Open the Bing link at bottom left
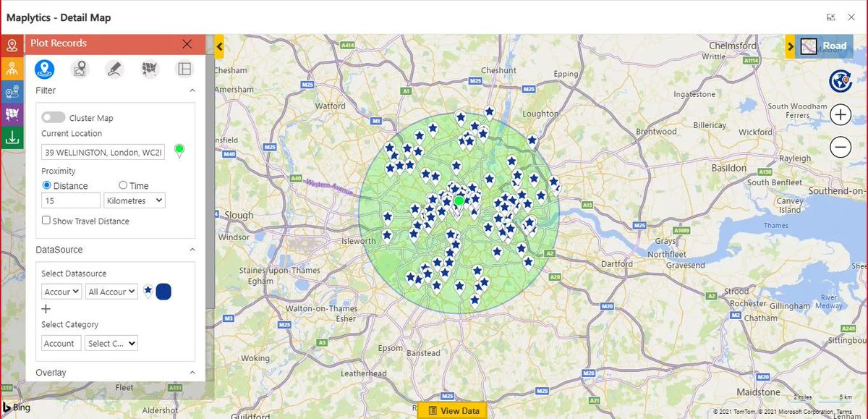Screen dimensions: 868x419 tap(16, 407)
